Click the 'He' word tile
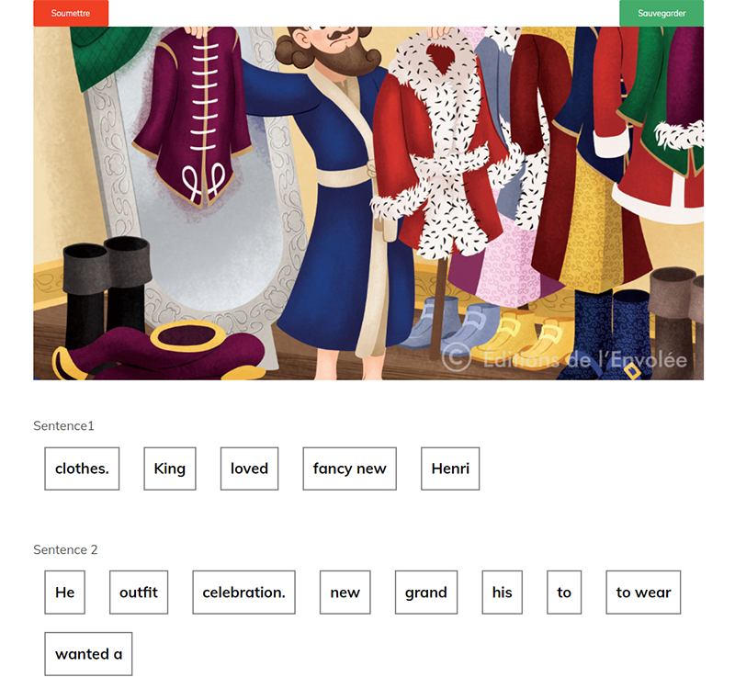This screenshot has height=700, width=735. pyautogui.click(x=64, y=593)
